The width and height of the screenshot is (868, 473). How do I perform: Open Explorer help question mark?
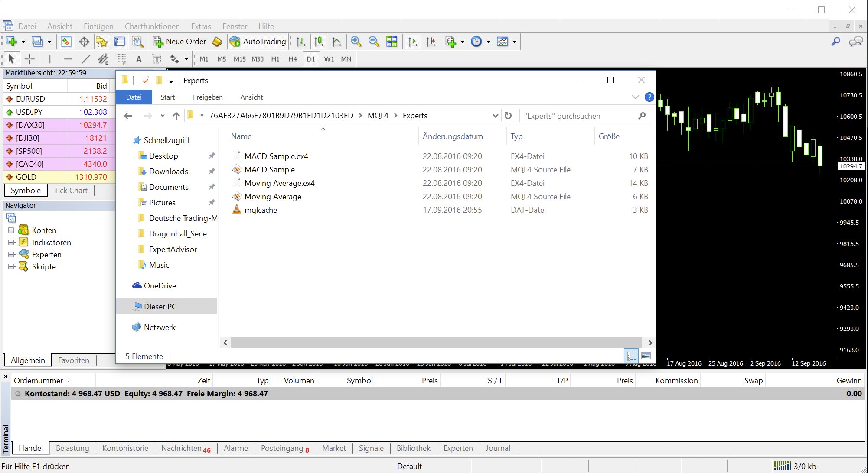(649, 97)
